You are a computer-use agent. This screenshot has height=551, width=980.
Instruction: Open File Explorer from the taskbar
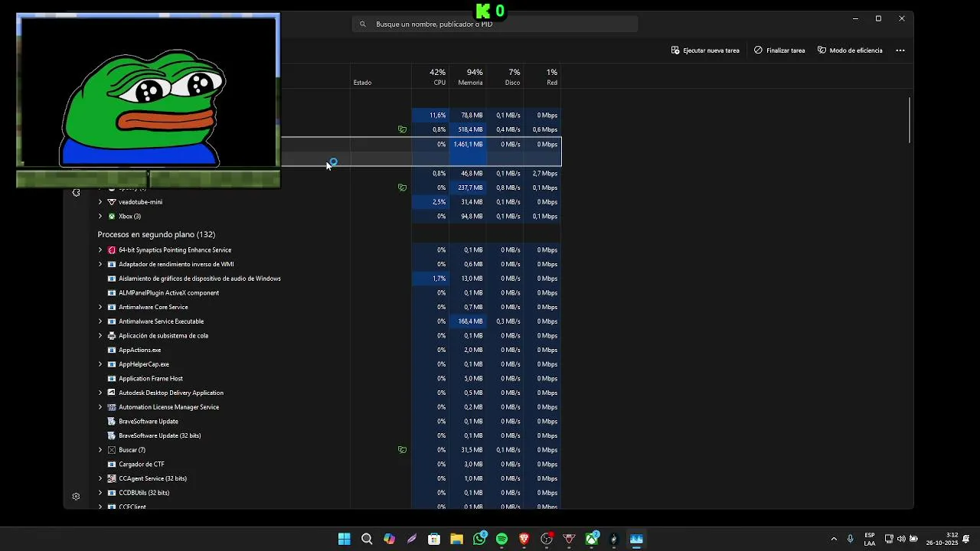tap(456, 539)
